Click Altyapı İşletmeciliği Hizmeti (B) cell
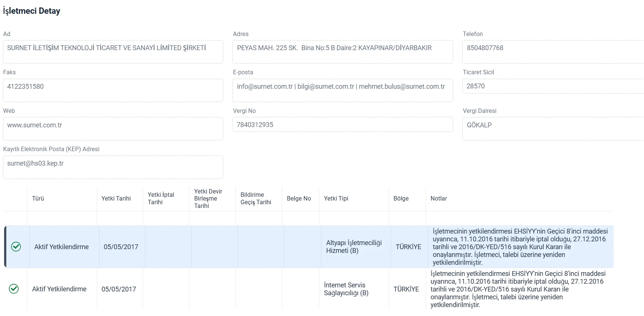The image size is (644, 316). click(354, 247)
